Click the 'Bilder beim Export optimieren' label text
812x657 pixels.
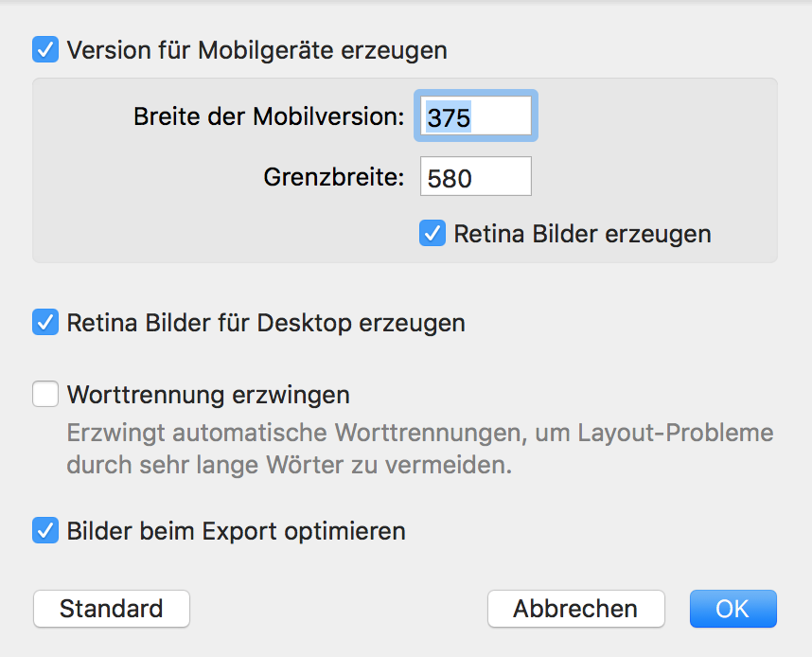point(236,530)
